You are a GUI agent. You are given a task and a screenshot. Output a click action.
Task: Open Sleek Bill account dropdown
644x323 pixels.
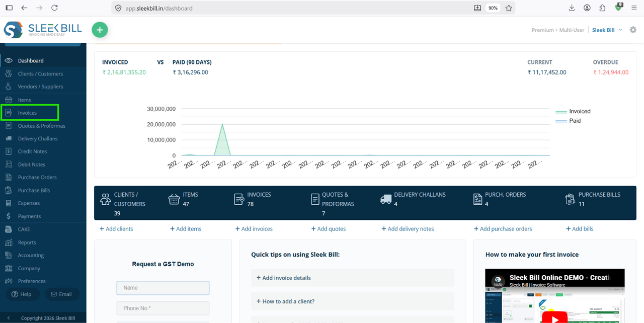607,30
